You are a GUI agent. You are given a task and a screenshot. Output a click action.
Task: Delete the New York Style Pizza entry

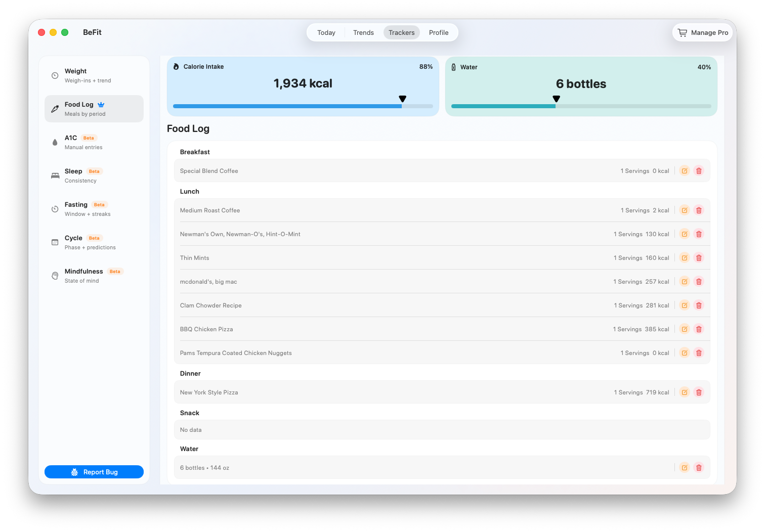(699, 392)
